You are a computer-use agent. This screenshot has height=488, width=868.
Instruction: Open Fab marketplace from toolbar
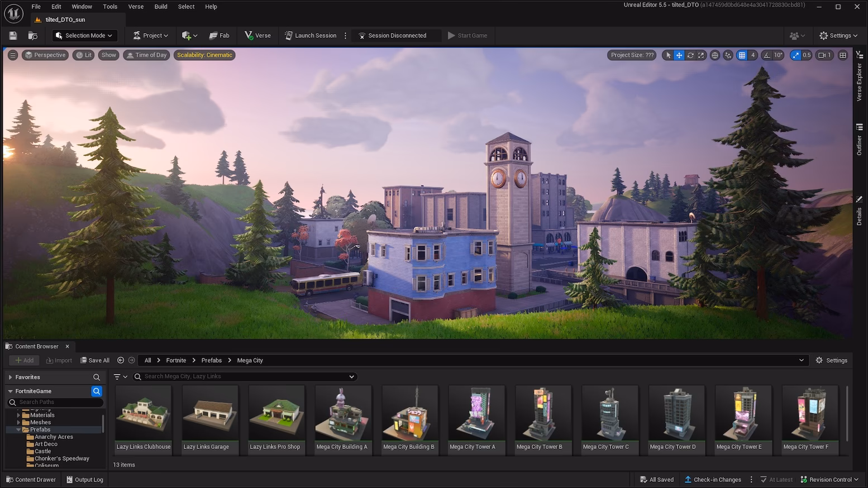(x=219, y=36)
